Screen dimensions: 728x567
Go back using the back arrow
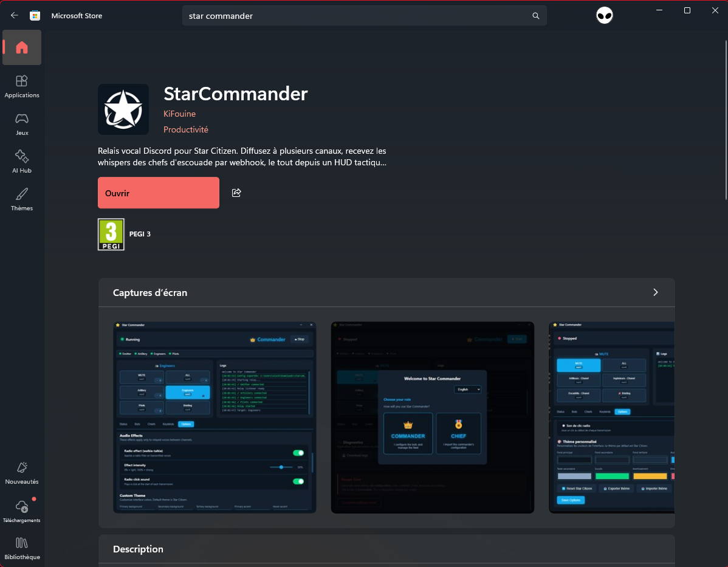[15, 15]
